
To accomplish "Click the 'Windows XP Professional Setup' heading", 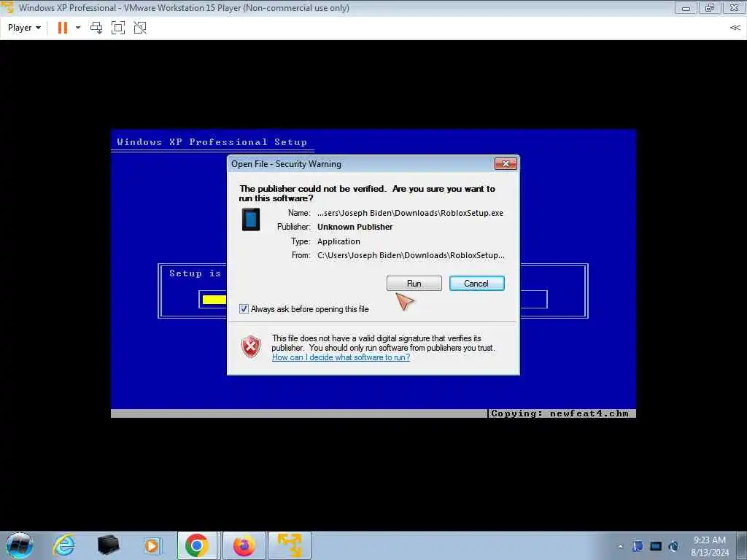I will pyautogui.click(x=212, y=142).
